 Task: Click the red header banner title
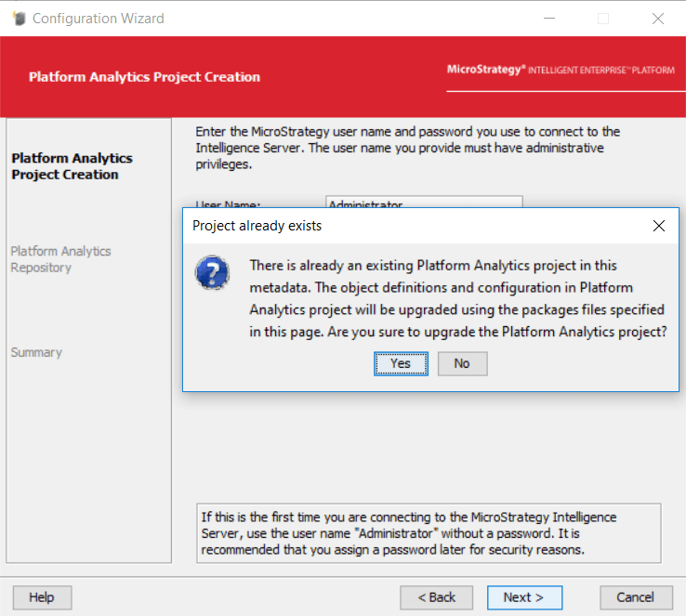pos(144,77)
